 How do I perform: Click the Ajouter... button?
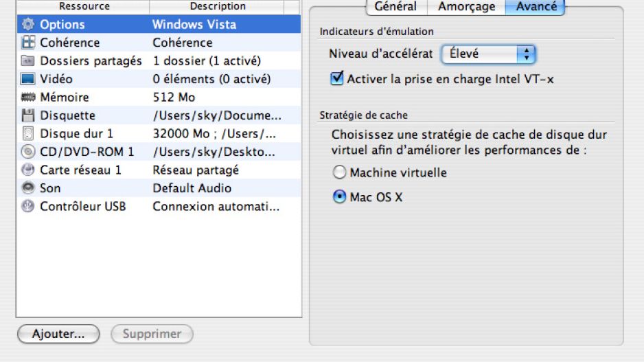click(58, 335)
